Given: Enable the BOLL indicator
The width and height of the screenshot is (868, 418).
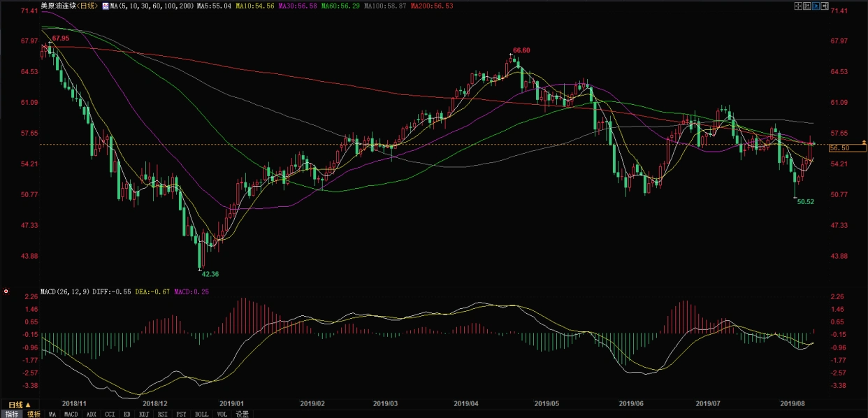Looking at the screenshot, I should click(x=201, y=414).
